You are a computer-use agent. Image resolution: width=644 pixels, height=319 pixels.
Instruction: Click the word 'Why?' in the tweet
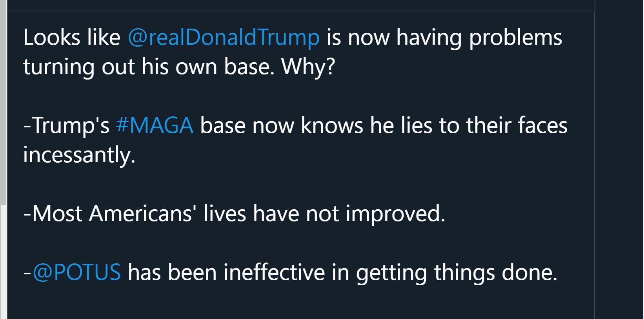(308, 67)
